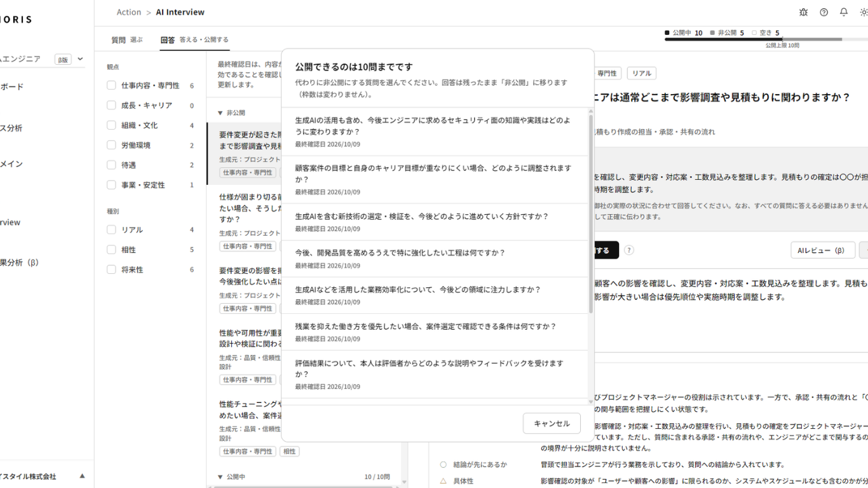Screen dimensions: 868x488
Task: Choose the 業務効率化について question row
Action: [435, 295]
